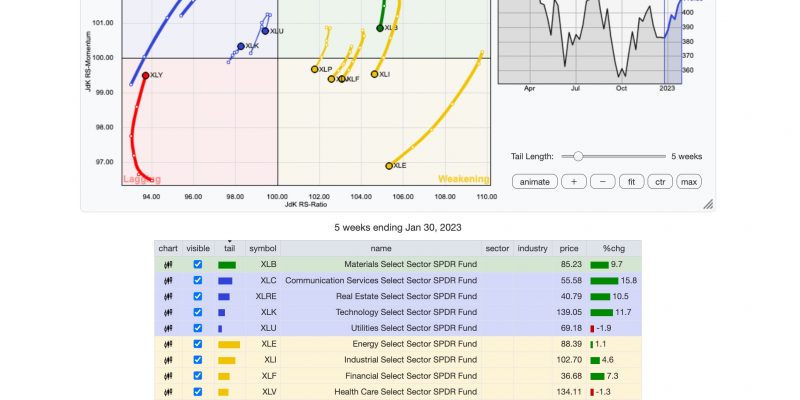Click price value 88.39

571,344
